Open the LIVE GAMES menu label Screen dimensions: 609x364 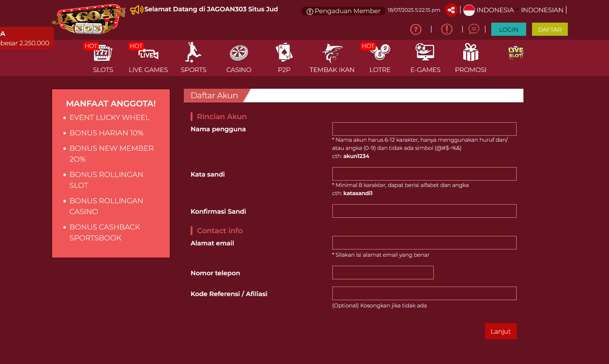(x=149, y=70)
